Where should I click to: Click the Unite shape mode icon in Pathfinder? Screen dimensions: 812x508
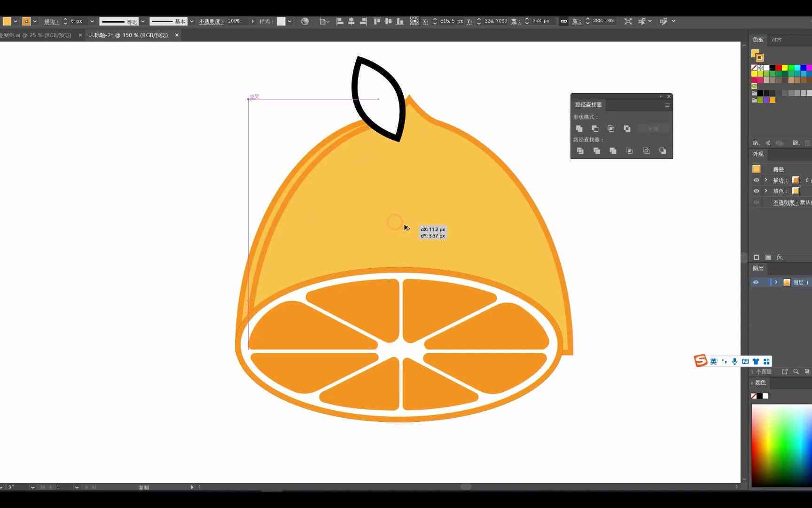[579, 128]
